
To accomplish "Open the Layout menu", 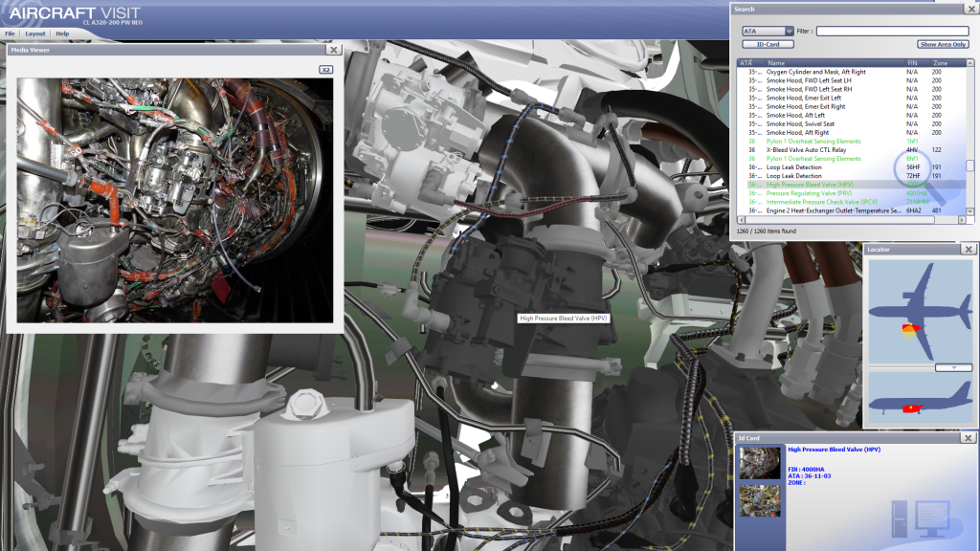I will pos(35,33).
